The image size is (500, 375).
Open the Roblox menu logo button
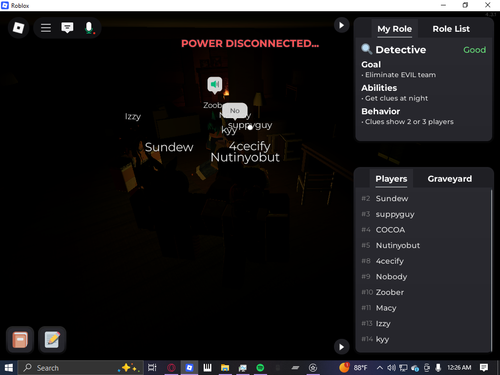[18, 28]
